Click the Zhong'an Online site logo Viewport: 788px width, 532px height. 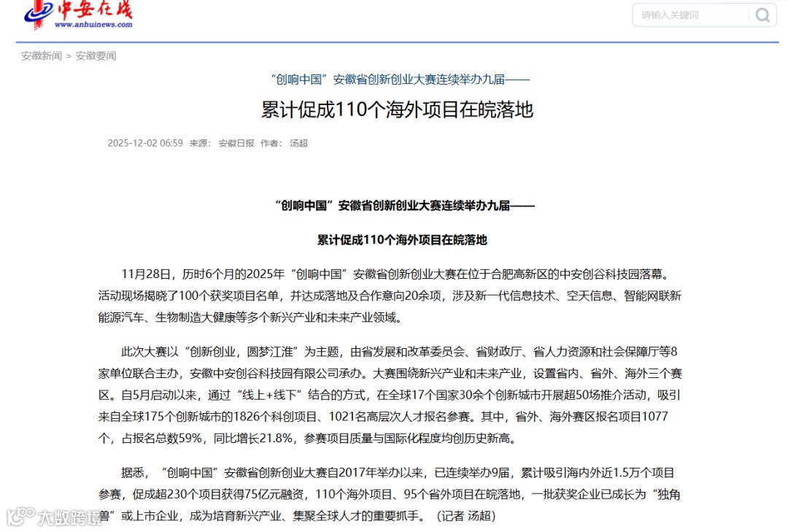(x=78, y=14)
